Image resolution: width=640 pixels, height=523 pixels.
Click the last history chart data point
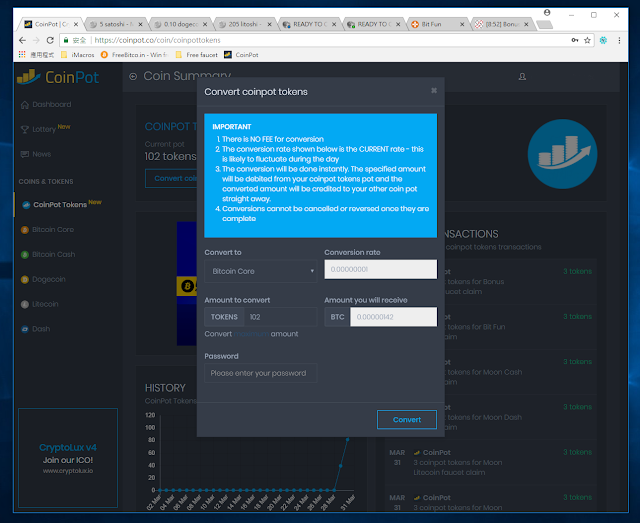(348, 439)
